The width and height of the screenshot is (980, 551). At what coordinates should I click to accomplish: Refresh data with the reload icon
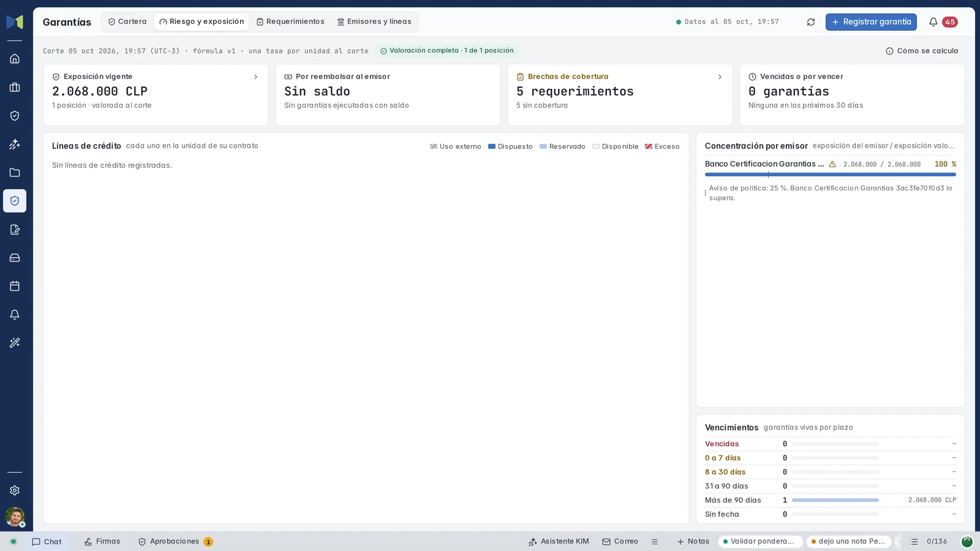tap(811, 22)
